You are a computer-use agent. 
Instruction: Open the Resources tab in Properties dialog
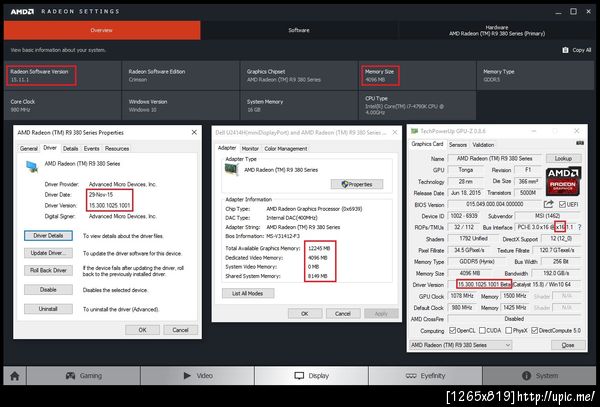[x=117, y=148]
